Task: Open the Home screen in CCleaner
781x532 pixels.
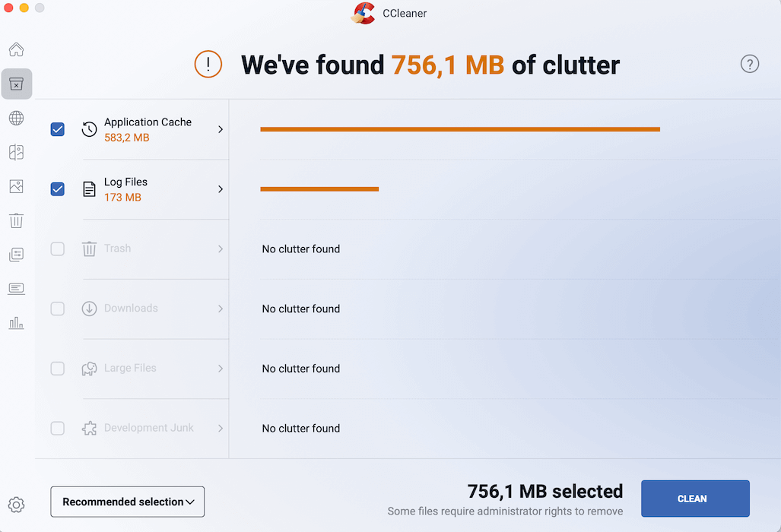Action: (16, 49)
